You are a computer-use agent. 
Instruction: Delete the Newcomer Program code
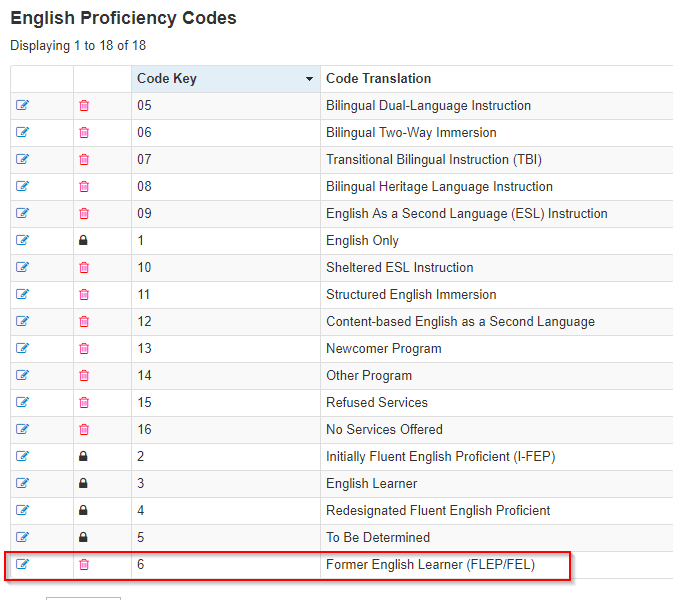[x=84, y=348]
